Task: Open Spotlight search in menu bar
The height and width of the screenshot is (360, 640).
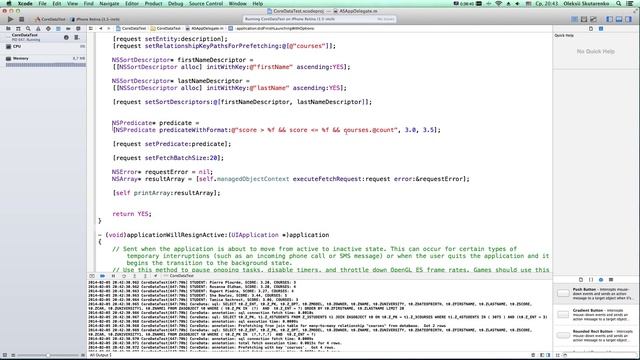Action: pos(619,4)
